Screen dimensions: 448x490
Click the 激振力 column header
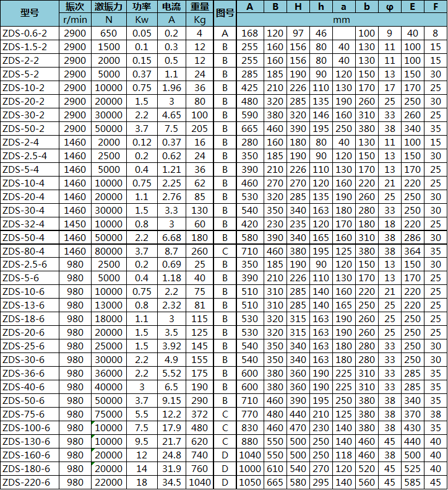click(109, 7)
